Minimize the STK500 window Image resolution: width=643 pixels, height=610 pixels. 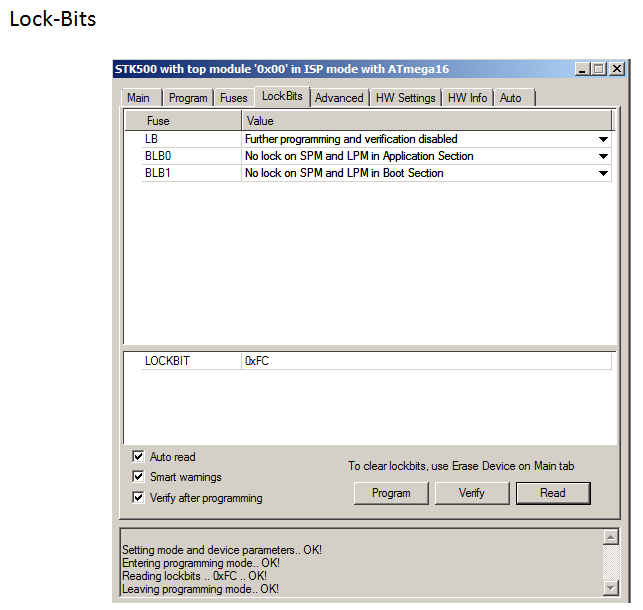pos(581,69)
